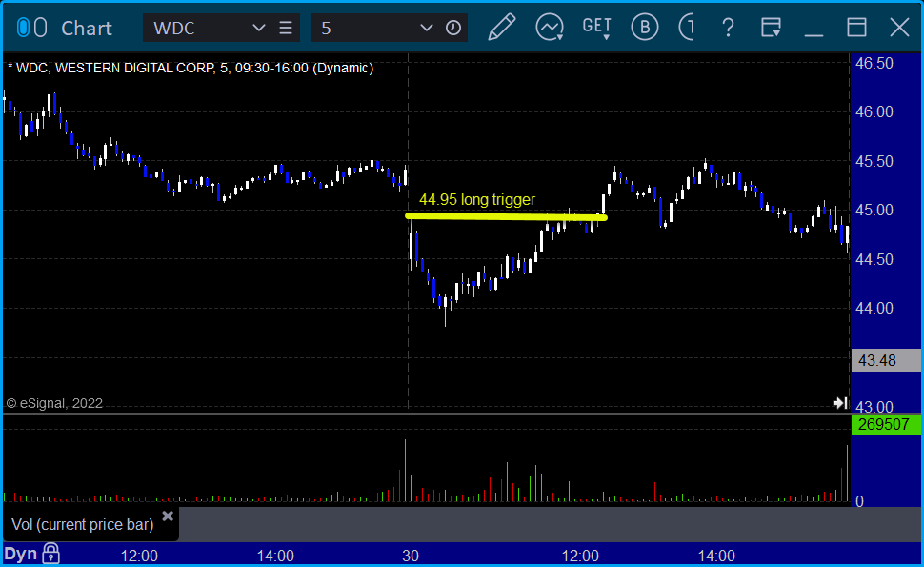Open the studies chart icon menu
The image size is (924, 567).
click(x=550, y=28)
